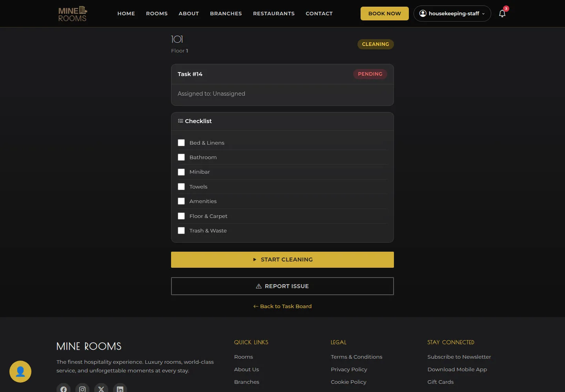Expand the housekeeping-staff user dropdown

[x=452, y=14]
